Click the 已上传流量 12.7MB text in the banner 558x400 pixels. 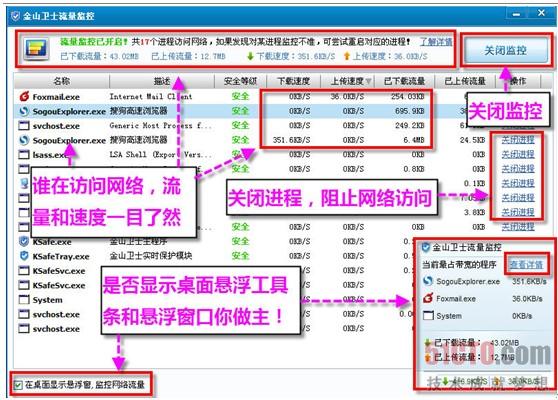tap(188, 56)
